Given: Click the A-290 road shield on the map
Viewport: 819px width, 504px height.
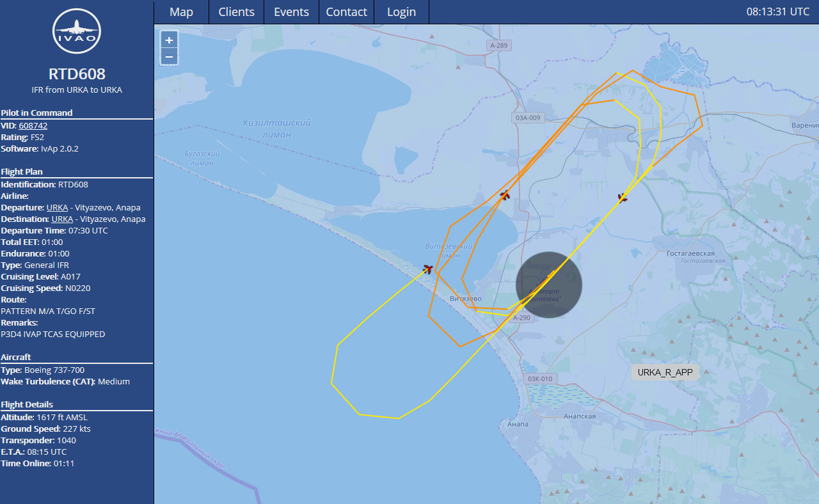Looking at the screenshot, I should (521, 318).
